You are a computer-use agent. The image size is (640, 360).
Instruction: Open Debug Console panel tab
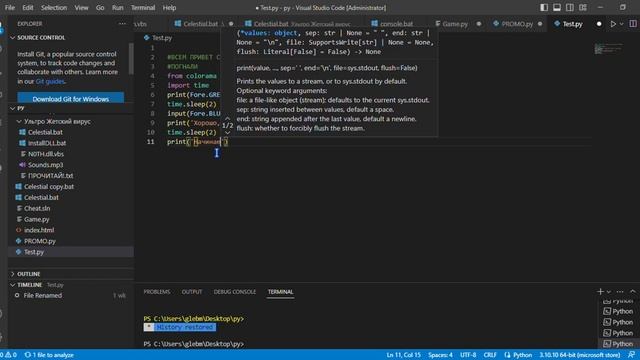pos(235,292)
